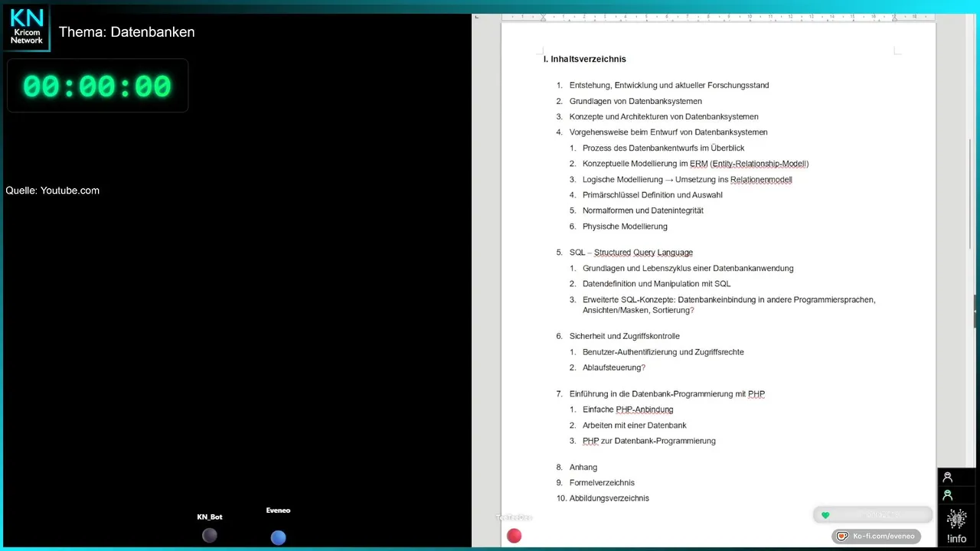Click 'Konzeptuelle Modellierung im ERM' line

pos(695,164)
